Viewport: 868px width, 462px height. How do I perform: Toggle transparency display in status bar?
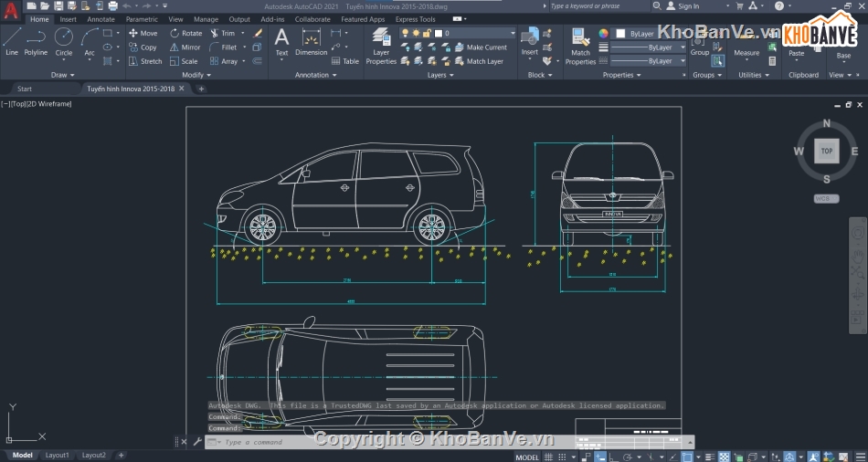724,457
